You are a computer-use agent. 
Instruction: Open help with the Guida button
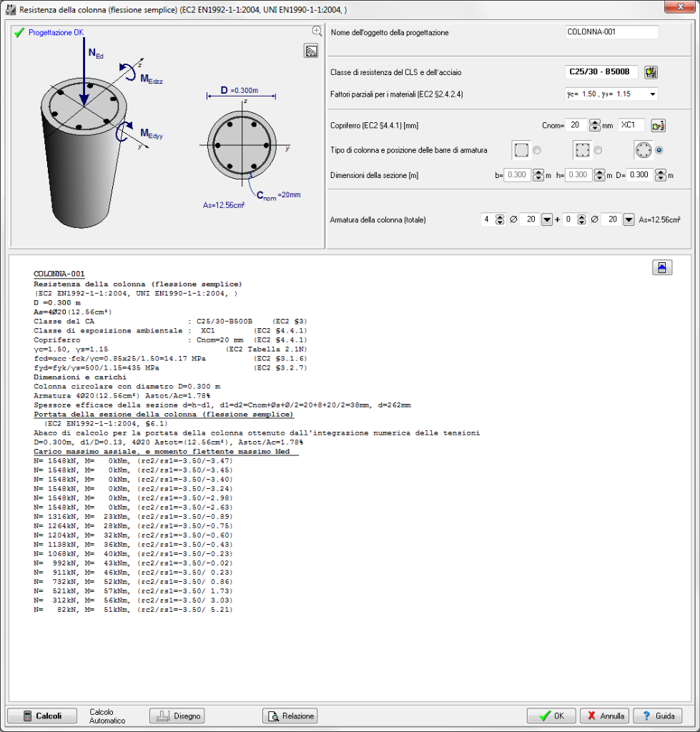(x=658, y=716)
